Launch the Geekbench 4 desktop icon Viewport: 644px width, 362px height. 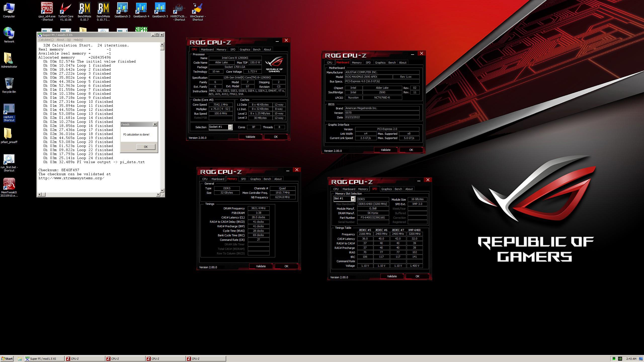[x=141, y=10]
